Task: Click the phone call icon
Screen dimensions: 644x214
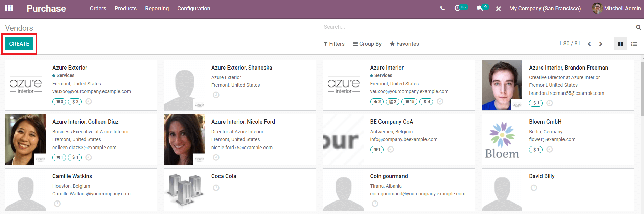Action: tap(442, 9)
